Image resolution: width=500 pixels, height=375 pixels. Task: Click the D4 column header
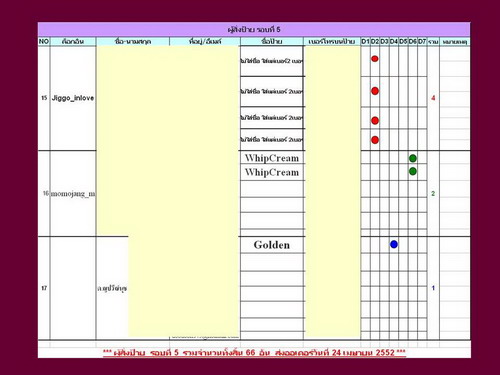click(394, 41)
